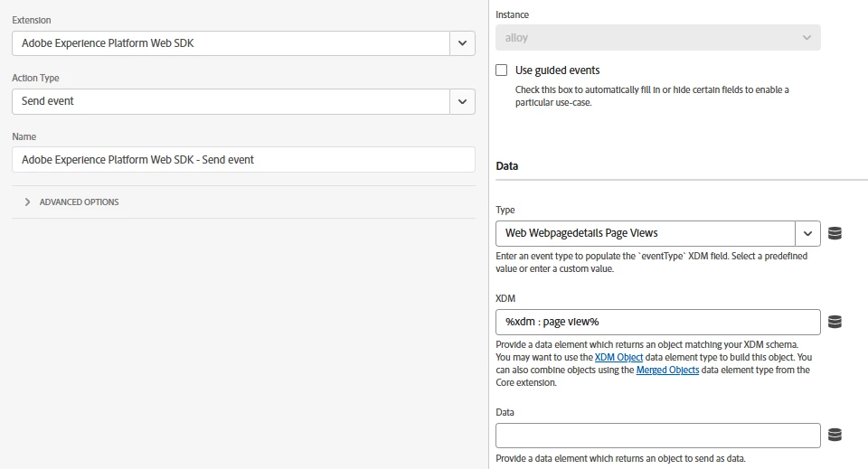Open the Extension dropdown arrow
This screenshot has width=868, height=469.
pyautogui.click(x=462, y=43)
